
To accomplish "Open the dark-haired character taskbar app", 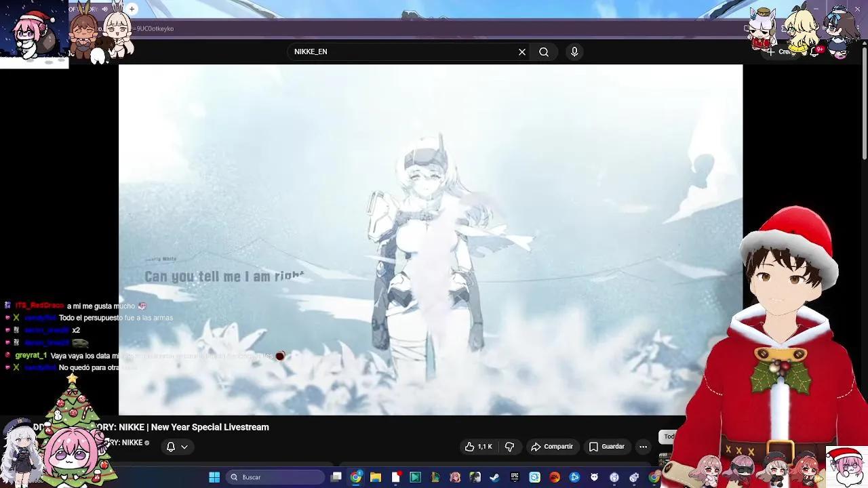I will point(475,477).
